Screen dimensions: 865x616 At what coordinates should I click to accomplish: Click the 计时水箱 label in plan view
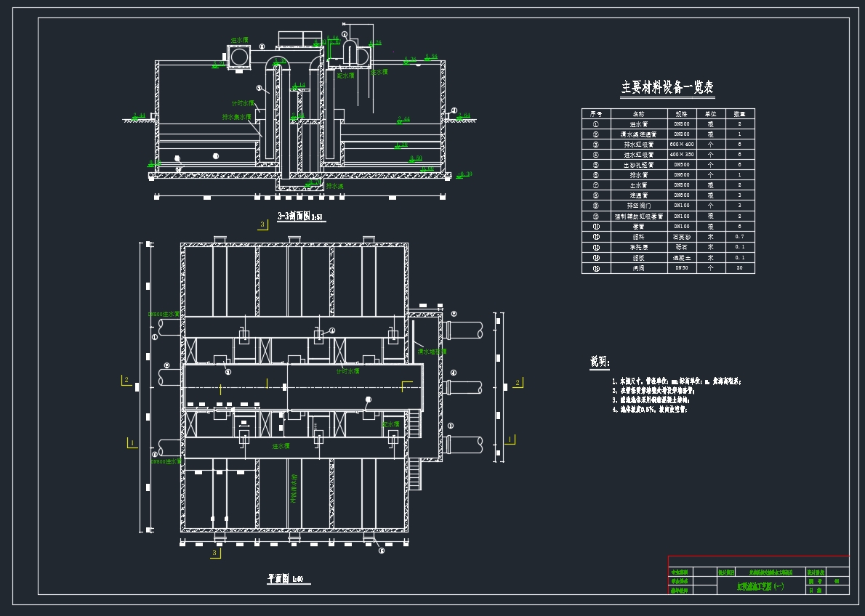coord(347,370)
